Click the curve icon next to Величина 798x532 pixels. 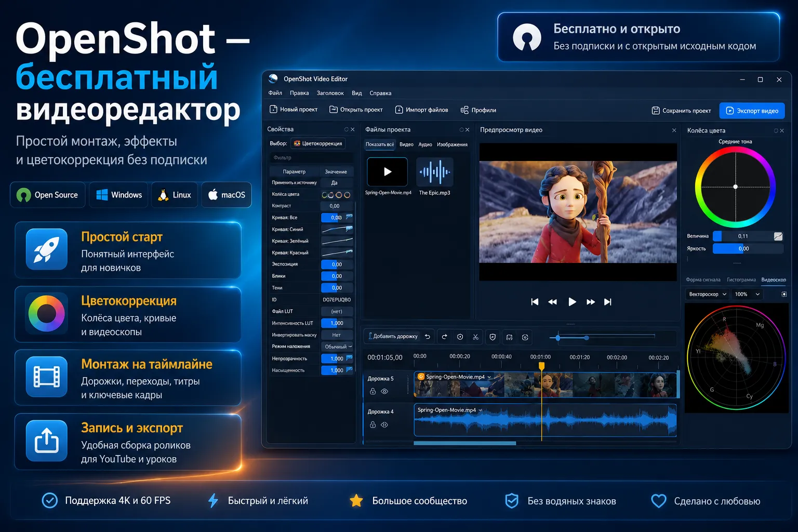pos(778,236)
